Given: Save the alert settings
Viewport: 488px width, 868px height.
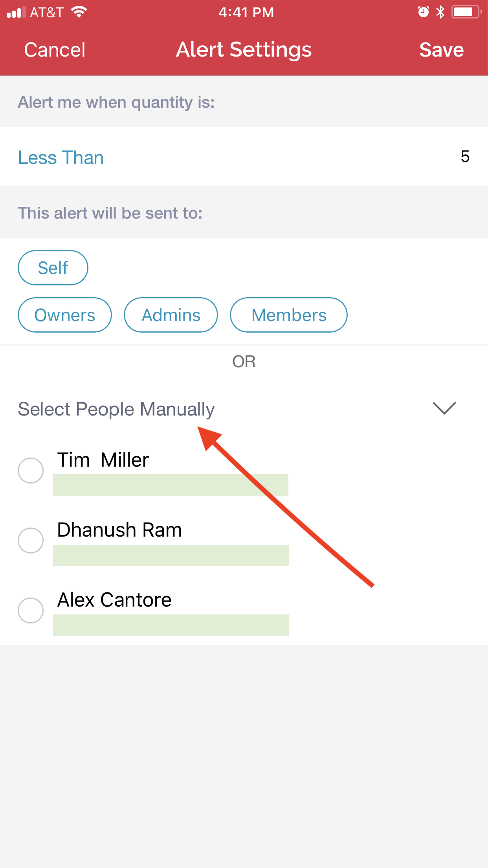Looking at the screenshot, I should [442, 50].
